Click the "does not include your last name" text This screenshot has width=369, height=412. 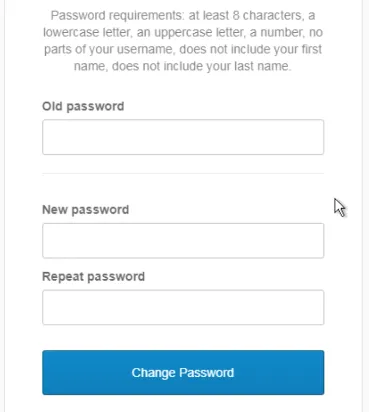click(x=201, y=66)
